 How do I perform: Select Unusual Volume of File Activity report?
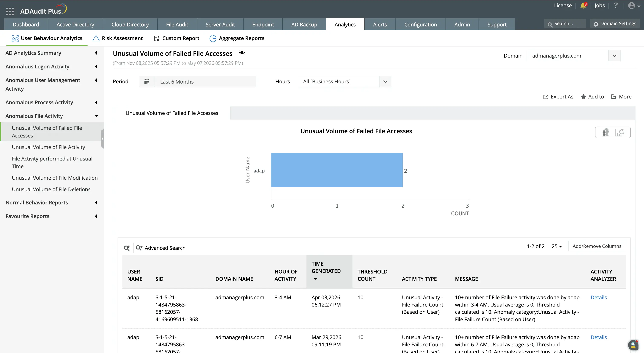[49, 147]
